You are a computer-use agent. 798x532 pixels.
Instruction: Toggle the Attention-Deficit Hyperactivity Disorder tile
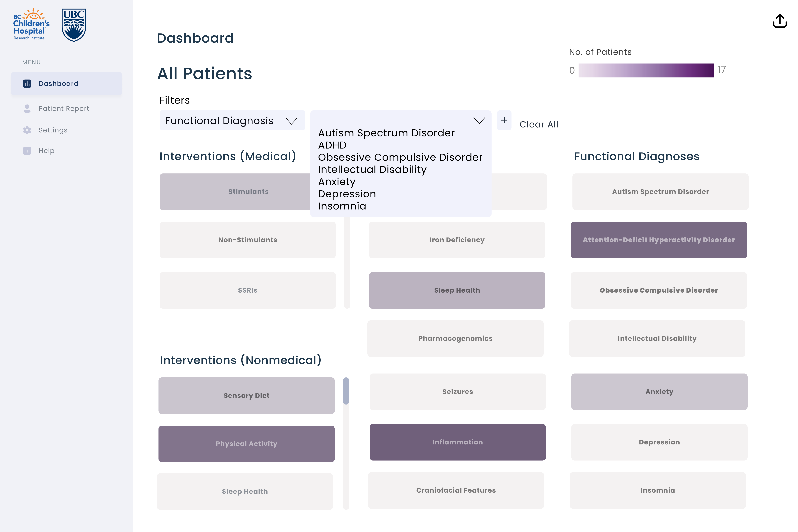click(x=658, y=240)
